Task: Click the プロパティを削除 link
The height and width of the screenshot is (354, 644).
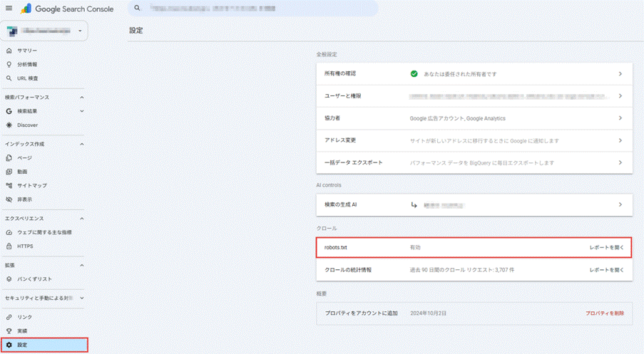Action: click(605, 313)
